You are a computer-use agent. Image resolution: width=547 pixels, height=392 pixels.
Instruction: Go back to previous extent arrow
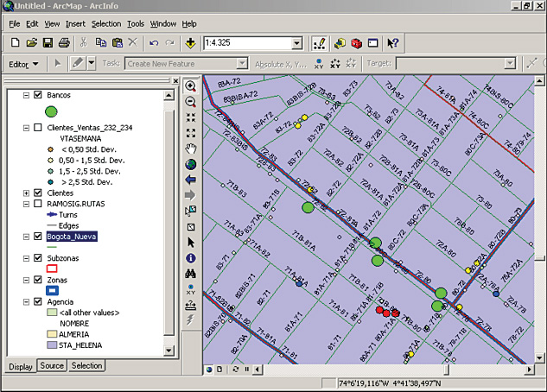tap(191, 180)
